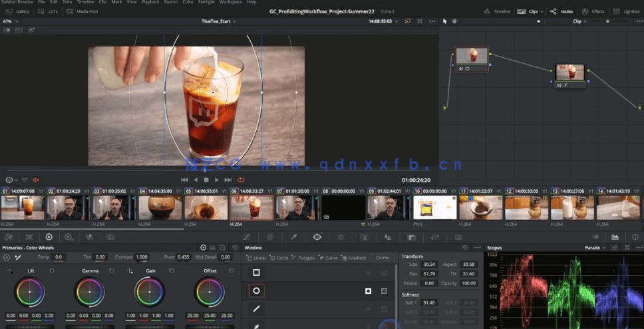Open the Workspace menu
The height and width of the screenshot is (329, 644).
pos(230,2)
